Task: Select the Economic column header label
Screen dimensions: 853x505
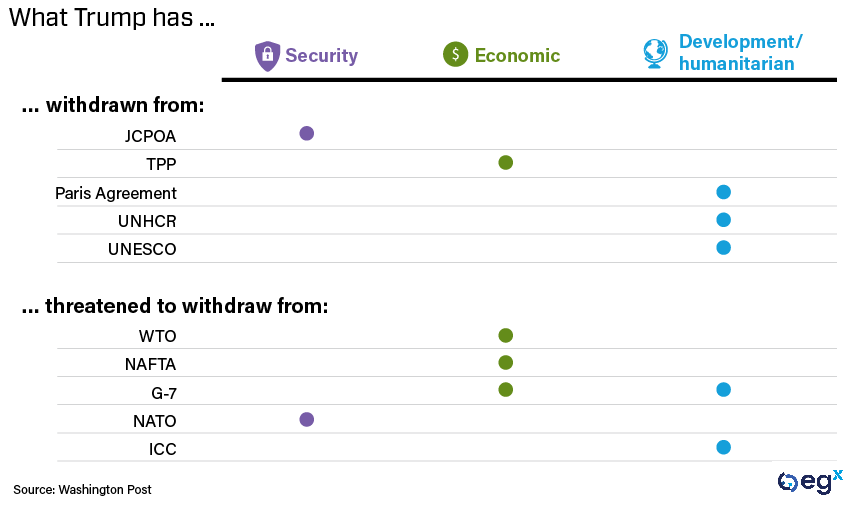Action: (x=517, y=56)
